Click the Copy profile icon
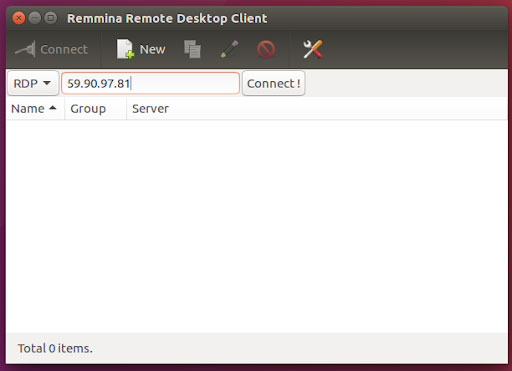Screen dimensions: 512x371 192,50
